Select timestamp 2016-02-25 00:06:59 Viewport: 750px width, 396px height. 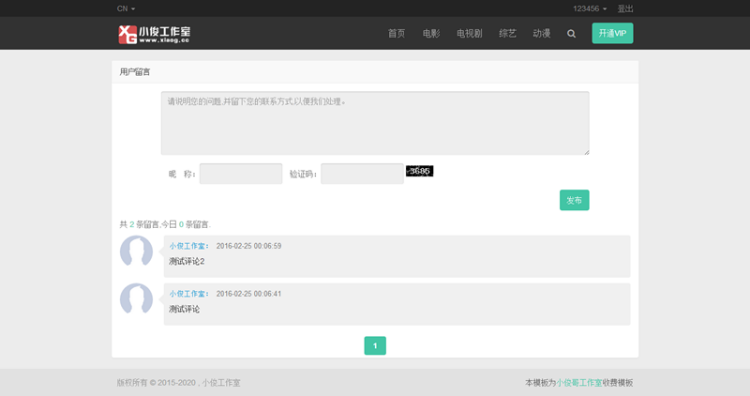(x=249, y=246)
